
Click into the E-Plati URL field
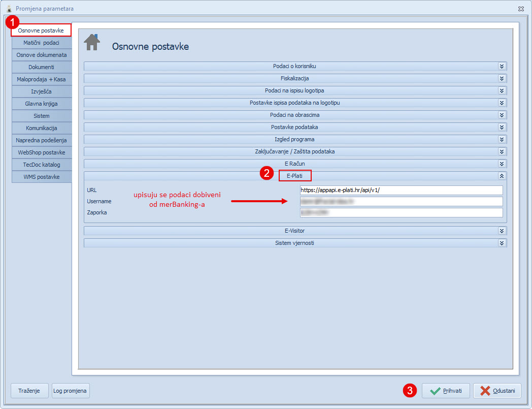401,190
